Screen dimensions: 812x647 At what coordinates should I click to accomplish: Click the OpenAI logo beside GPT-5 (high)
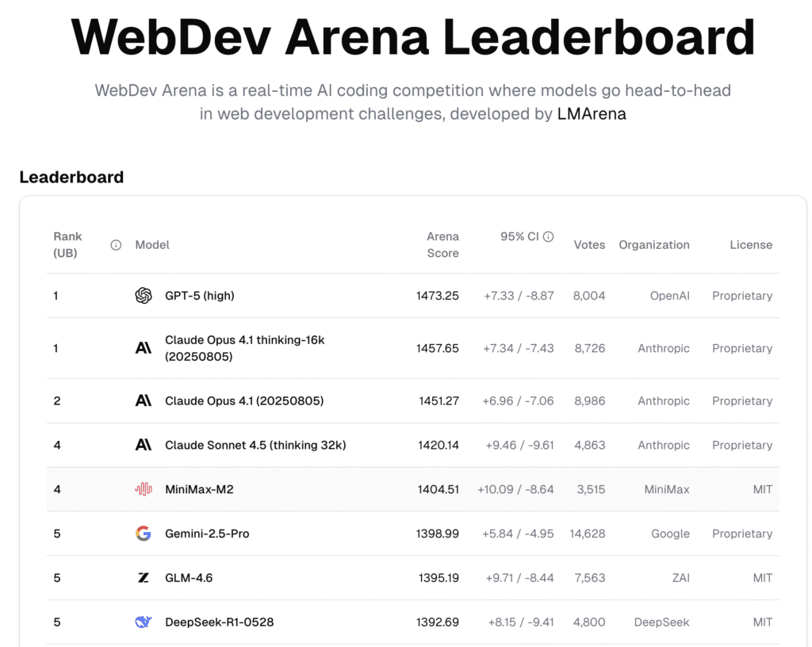pos(144,296)
